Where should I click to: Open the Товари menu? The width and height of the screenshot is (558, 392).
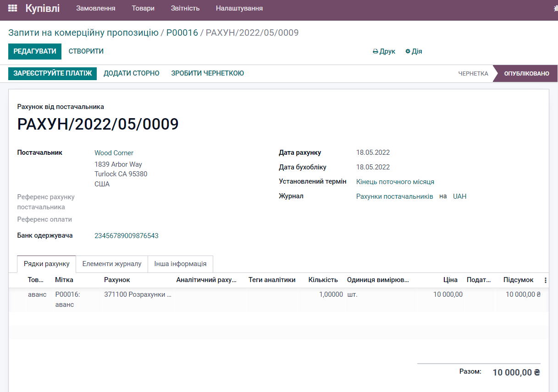(143, 8)
